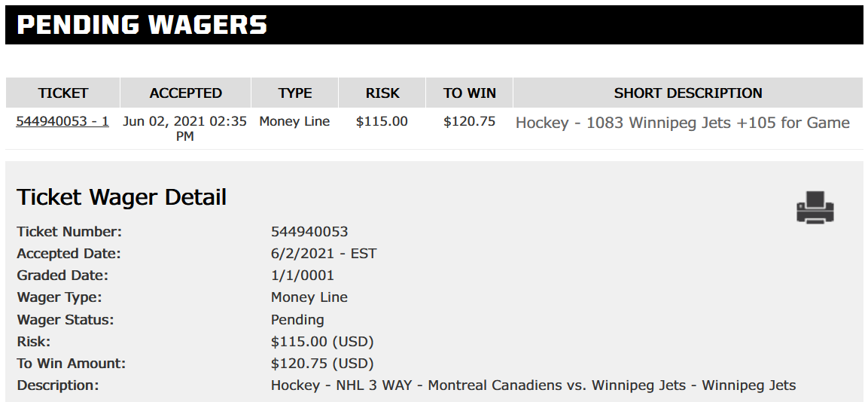Click the TICKET column header
This screenshot has height=402, width=868.
[62, 93]
